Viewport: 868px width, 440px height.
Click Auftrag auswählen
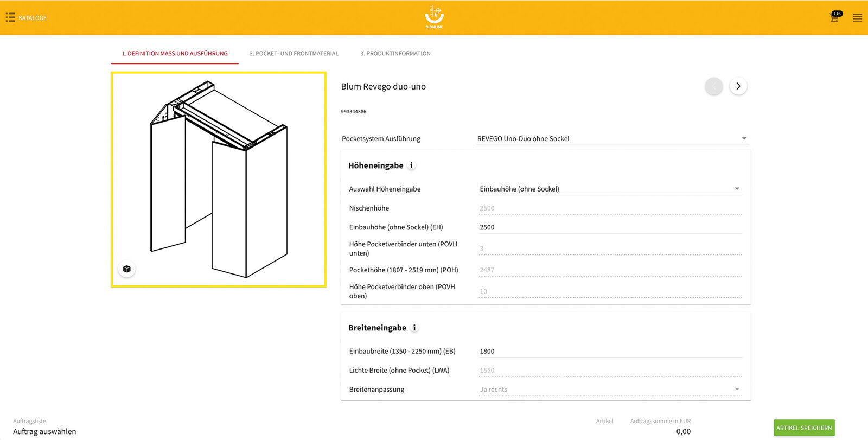(x=44, y=432)
